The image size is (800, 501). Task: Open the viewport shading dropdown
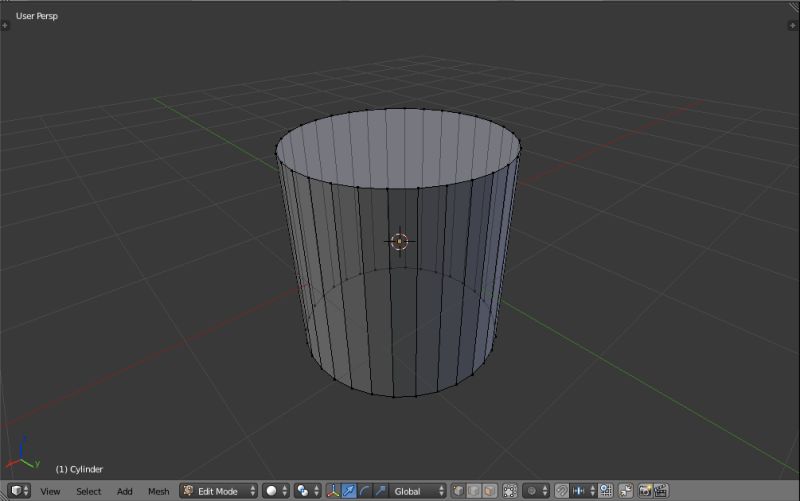277,491
